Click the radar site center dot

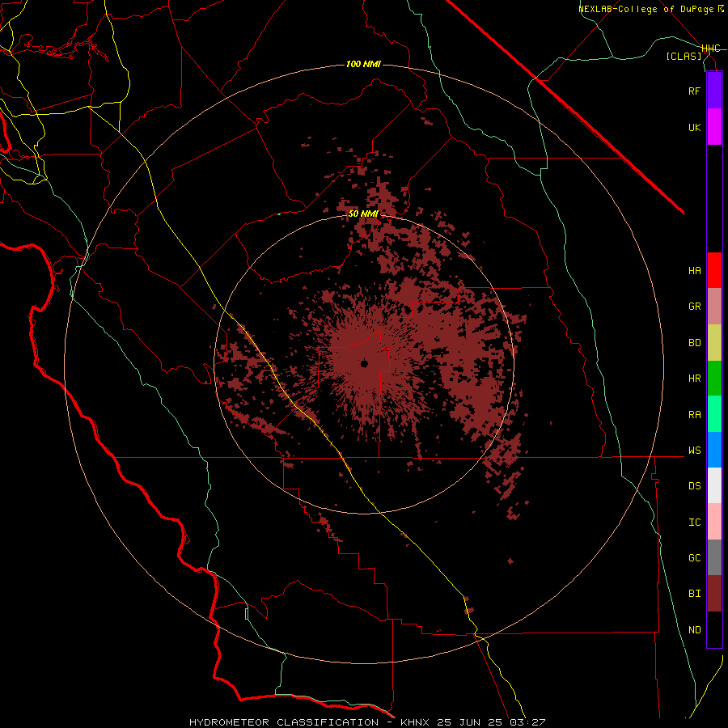click(364, 363)
